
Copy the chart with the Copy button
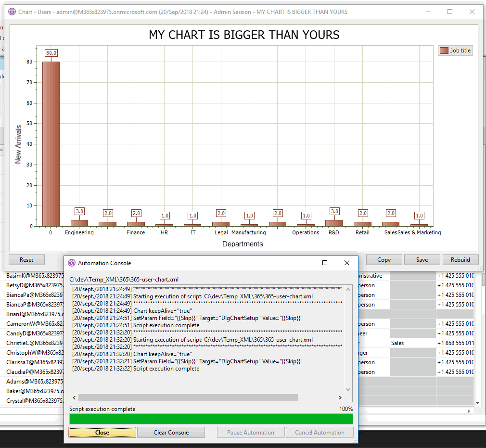384,260
